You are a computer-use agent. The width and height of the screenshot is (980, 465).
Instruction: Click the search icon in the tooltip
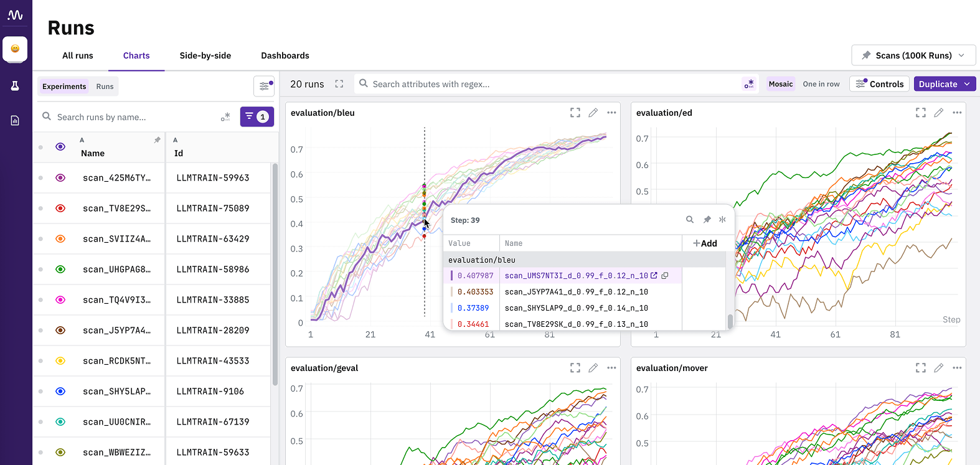[x=690, y=220]
